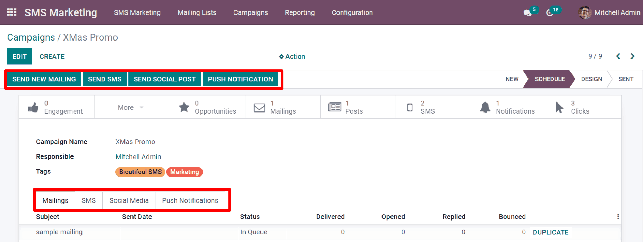Click the Send SMS button
644x242 pixels.
click(105, 79)
